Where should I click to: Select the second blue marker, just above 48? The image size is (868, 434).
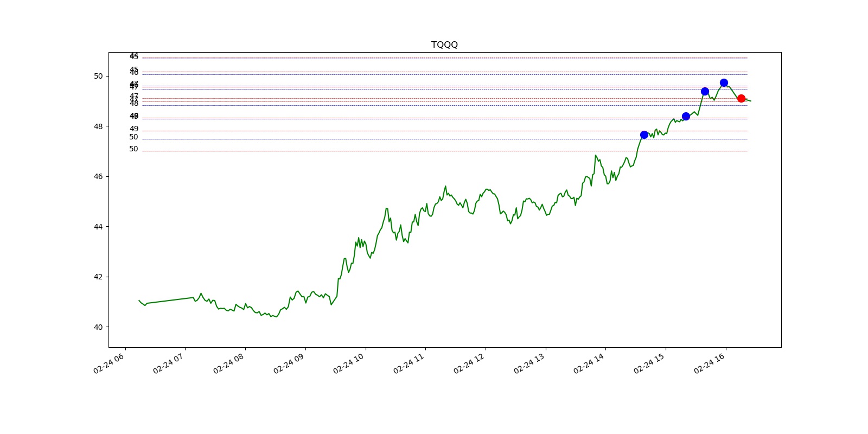(686, 116)
